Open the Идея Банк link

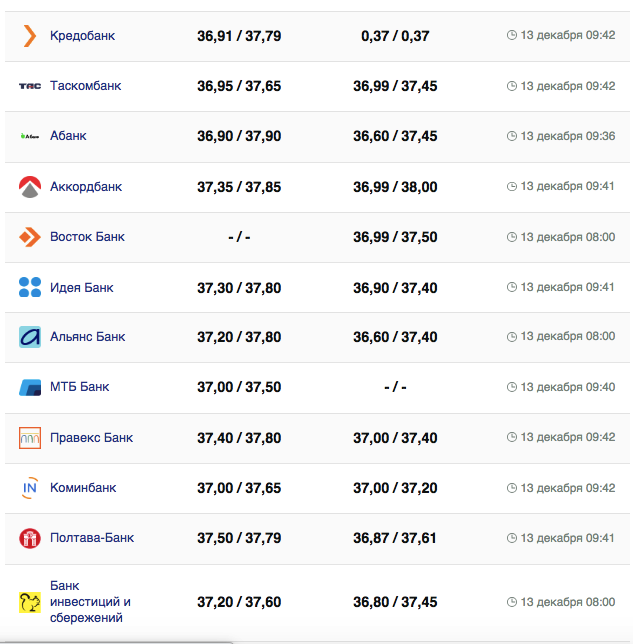point(82,288)
